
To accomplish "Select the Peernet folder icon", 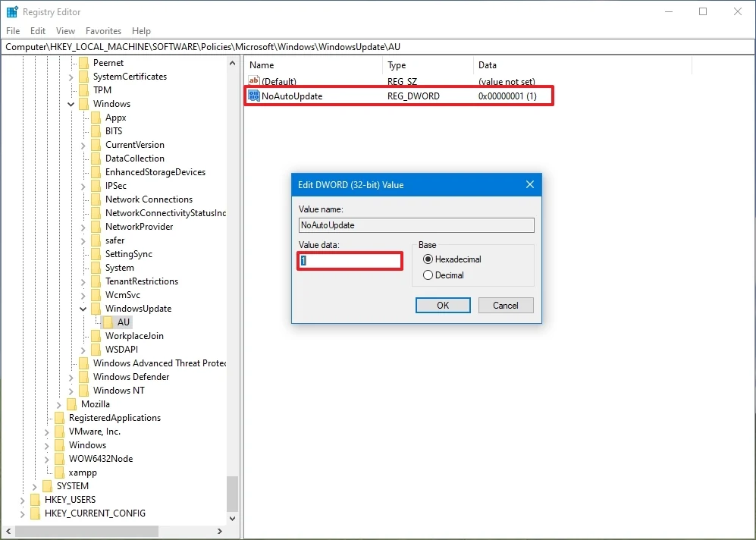I will tap(84, 63).
